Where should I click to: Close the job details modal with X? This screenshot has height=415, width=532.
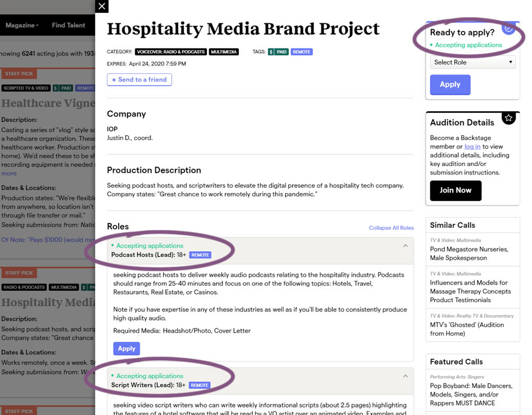point(102,6)
